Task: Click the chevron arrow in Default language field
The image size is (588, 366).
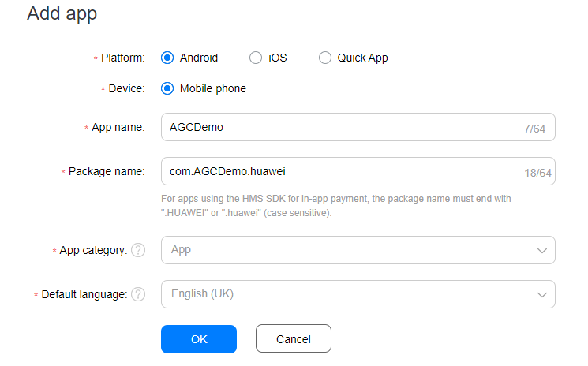Action: [x=542, y=294]
